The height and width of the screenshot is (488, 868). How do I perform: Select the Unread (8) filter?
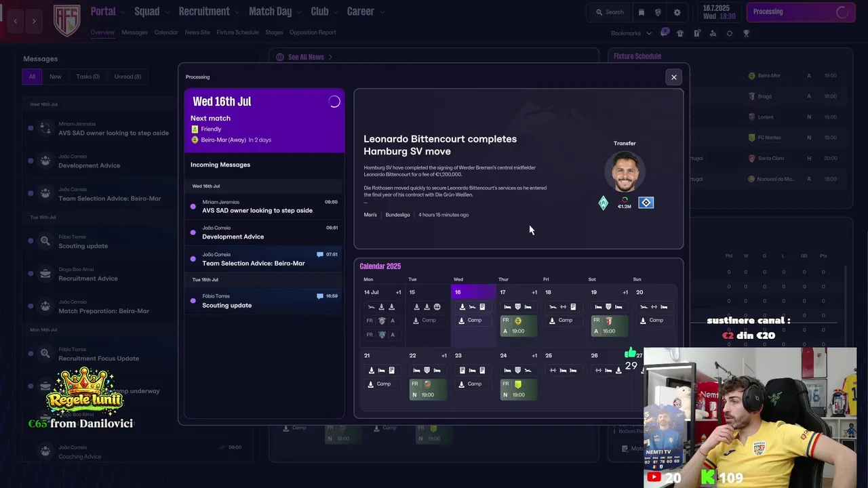[x=127, y=77]
